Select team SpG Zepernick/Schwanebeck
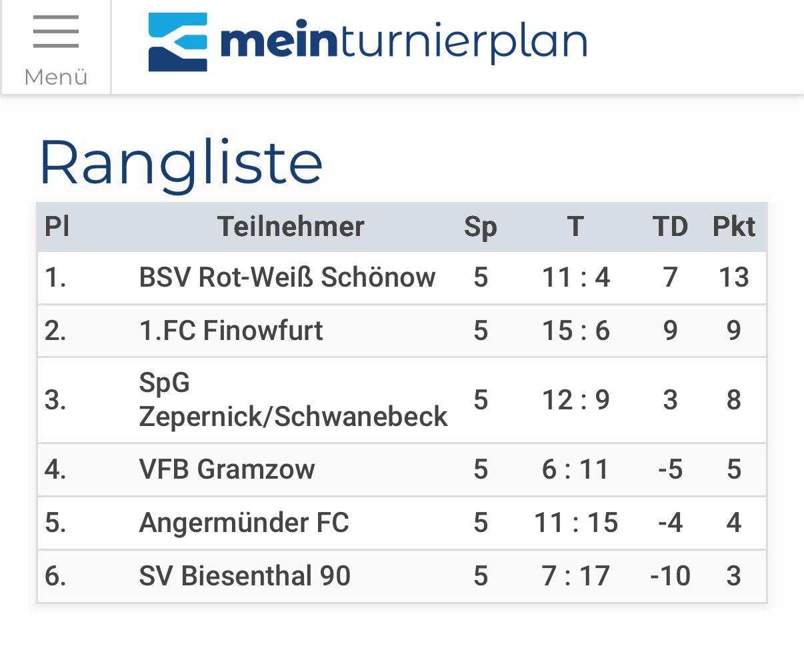Viewport: 804px width, 672px height. point(293,400)
